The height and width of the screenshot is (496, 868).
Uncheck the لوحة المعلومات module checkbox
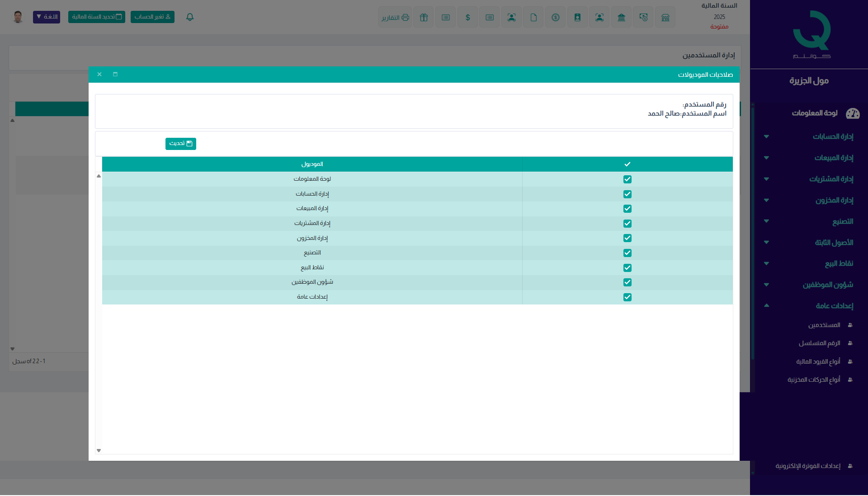pos(627,179)
